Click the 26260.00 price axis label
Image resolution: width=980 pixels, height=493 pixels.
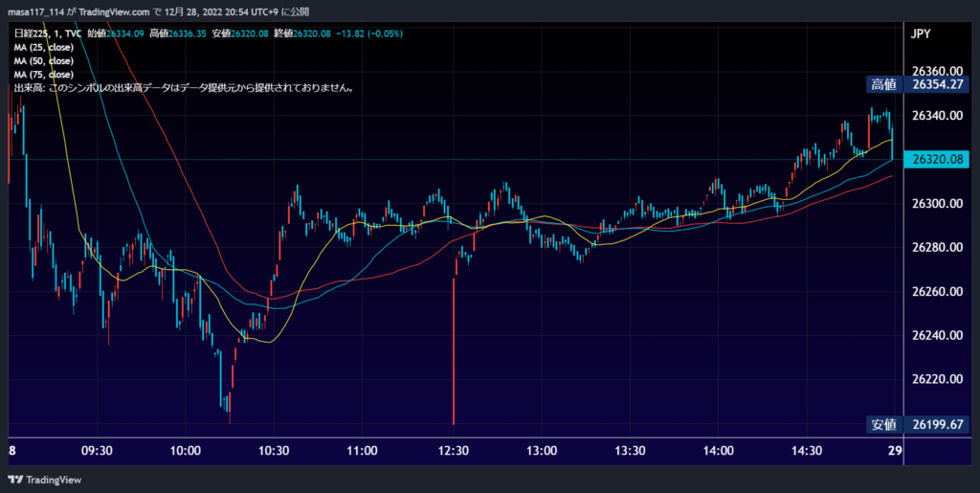coord(936,291)
